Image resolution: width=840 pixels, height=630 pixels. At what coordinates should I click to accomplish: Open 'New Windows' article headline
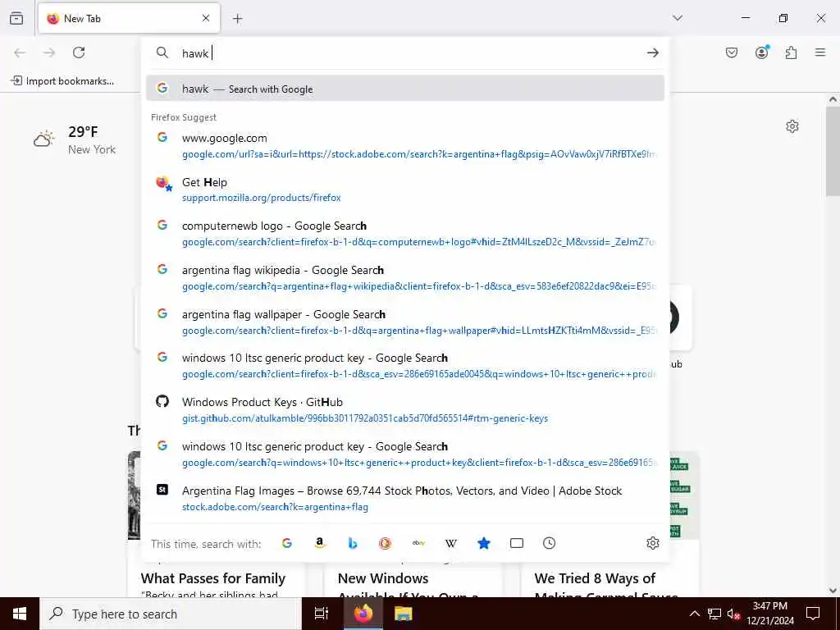point(383,578)
